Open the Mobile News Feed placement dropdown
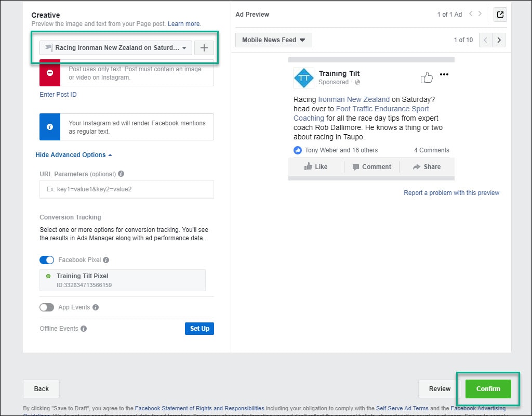Viewport: 532px width, 416px height. tap(273, 40)
